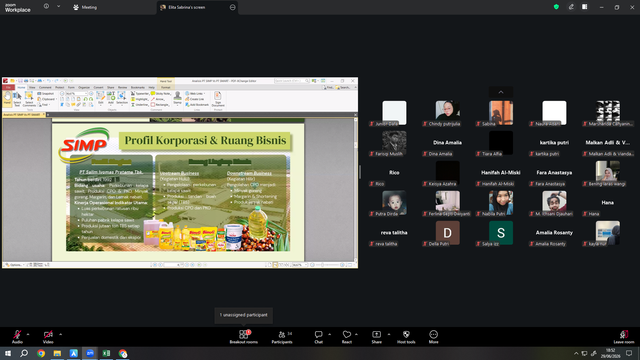Image resolution: width=640 pixels, height=360 pixels.
Task: Click Stamp tool in shared PDF editor
Action: tap(177, 98)
